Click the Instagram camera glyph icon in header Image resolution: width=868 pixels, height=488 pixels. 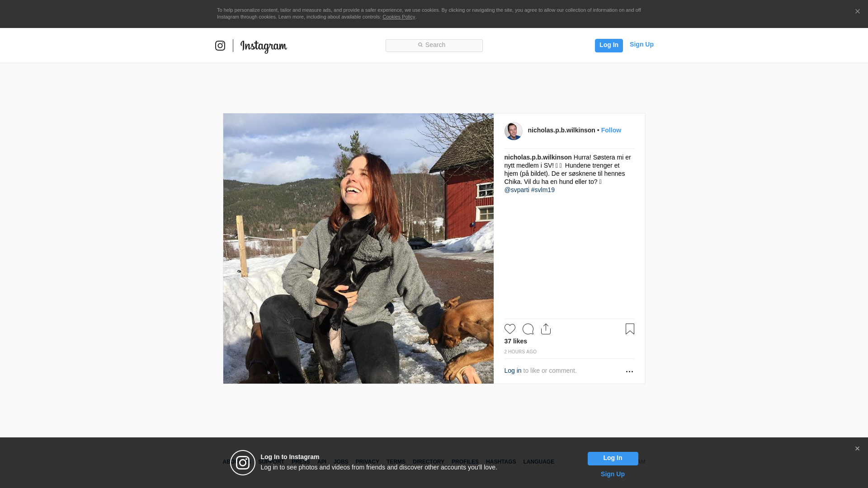pyautogui.click(x=220, y=46)
